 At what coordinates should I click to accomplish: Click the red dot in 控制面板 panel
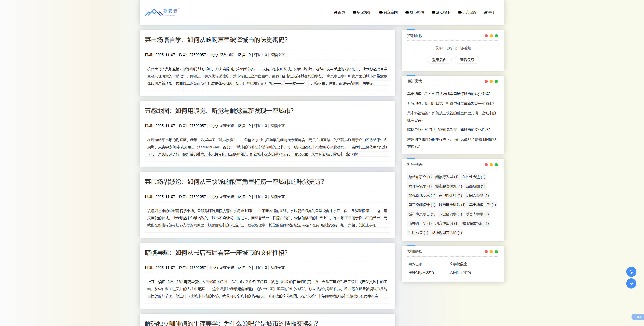tap(486, 36)
